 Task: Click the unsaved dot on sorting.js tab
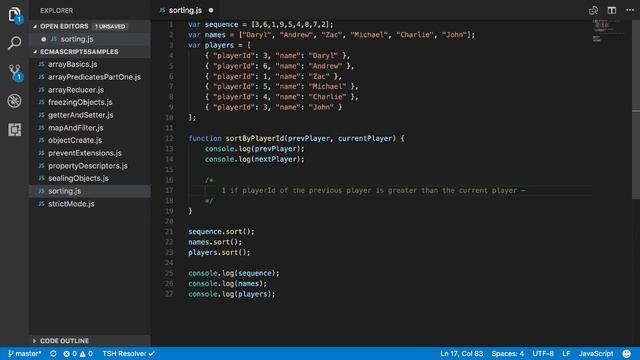coord(211,10)
